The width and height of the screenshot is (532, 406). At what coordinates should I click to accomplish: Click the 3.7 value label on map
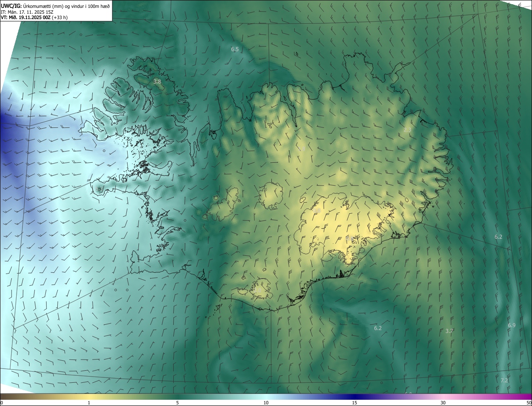tap(449, 331)
